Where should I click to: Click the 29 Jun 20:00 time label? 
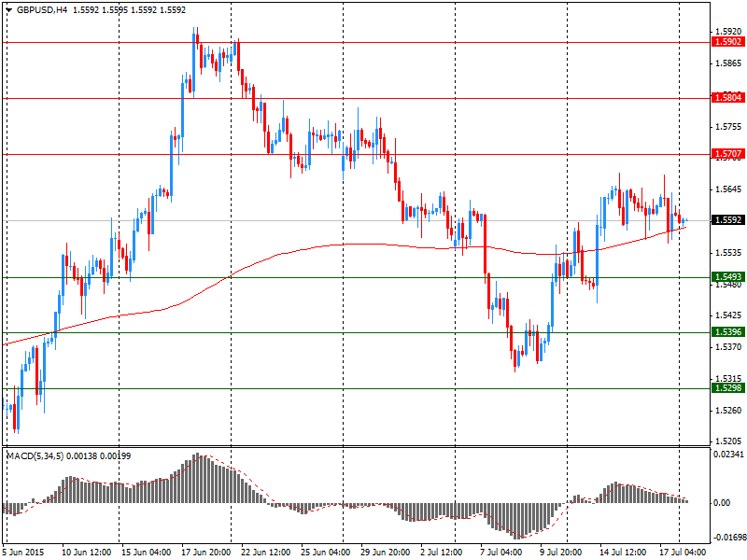(386, 553)
